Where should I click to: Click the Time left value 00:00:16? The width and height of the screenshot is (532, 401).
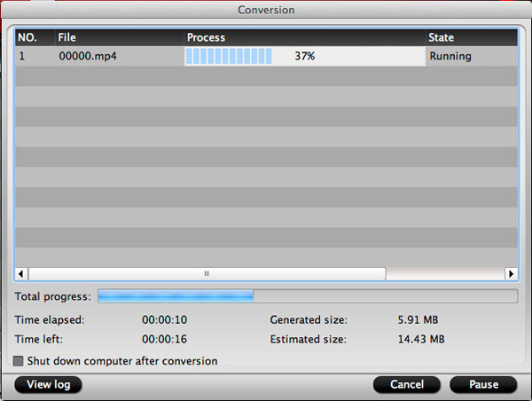(164, 339)
